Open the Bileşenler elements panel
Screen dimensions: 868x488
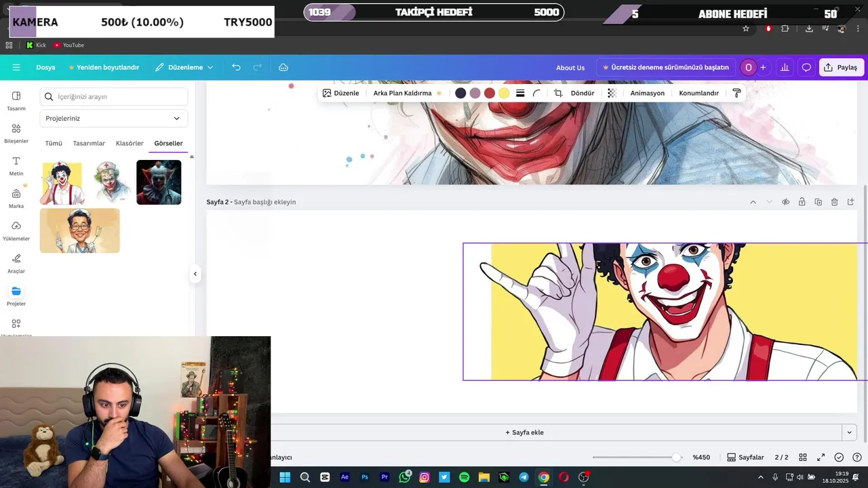(x=16, y=133)
